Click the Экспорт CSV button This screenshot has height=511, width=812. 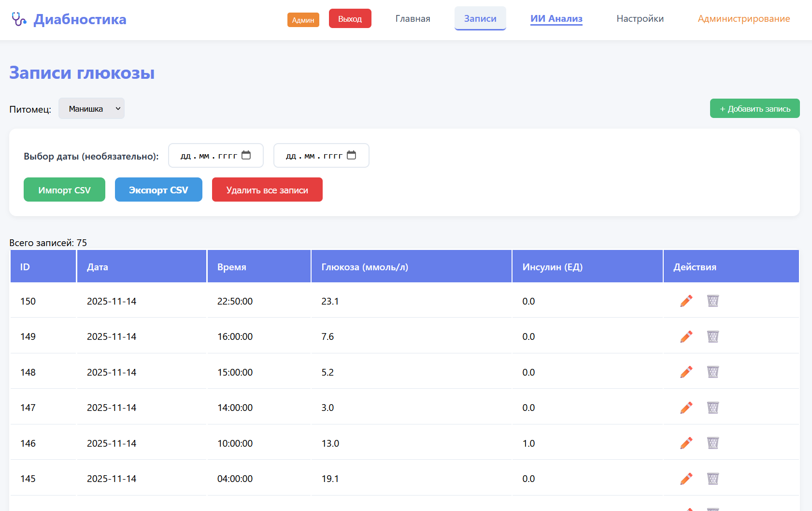pyautogui.click(x=158, y=190)
